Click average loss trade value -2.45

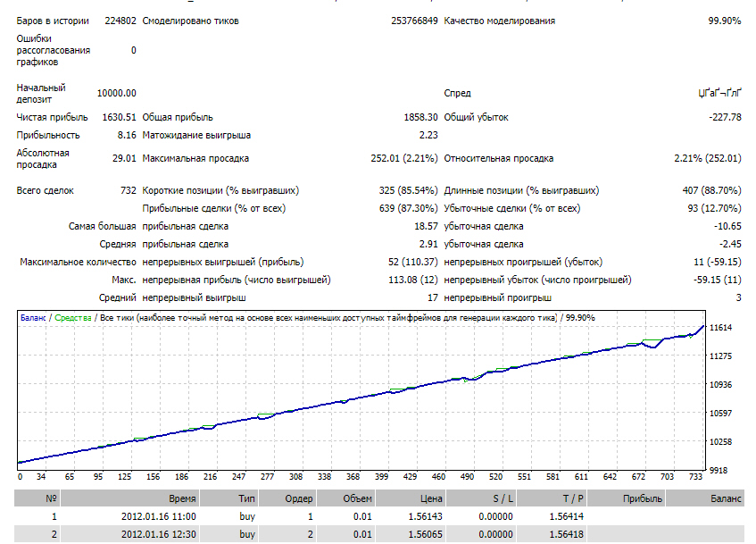(730, 244)
